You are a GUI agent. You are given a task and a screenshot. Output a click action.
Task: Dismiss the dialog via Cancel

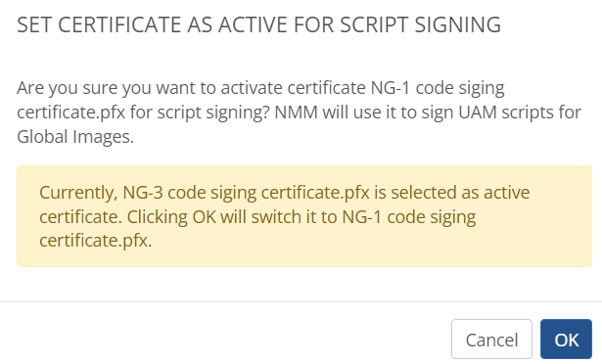click(x=491, y=339)
